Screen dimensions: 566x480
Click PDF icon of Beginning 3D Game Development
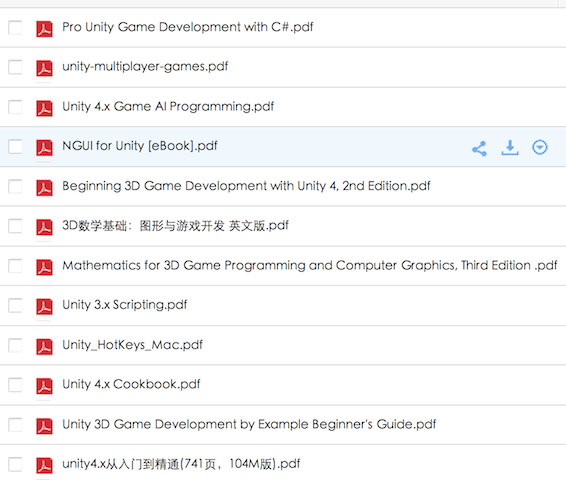point(44,188)
